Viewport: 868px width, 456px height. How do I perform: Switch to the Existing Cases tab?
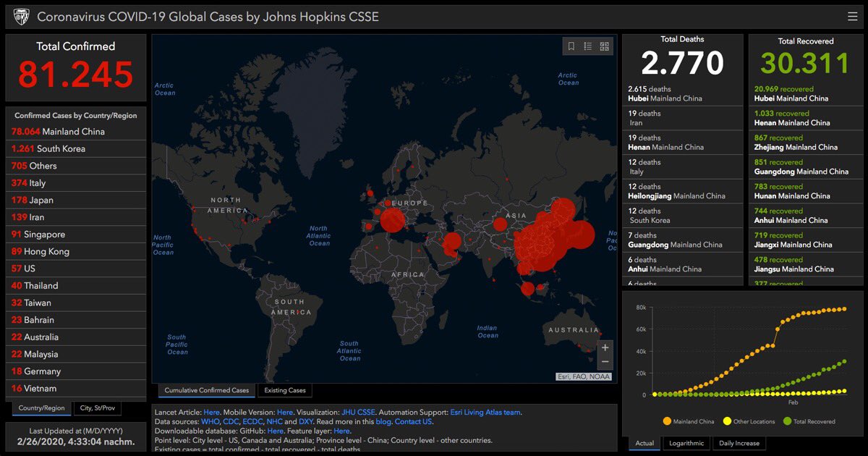[285, 390]
